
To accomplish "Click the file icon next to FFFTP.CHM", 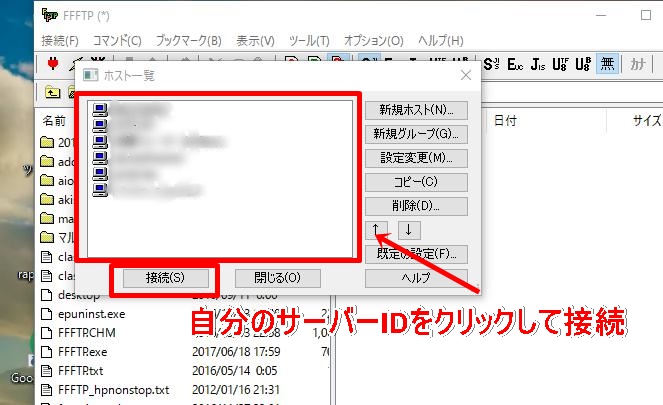I will point(47,333).
